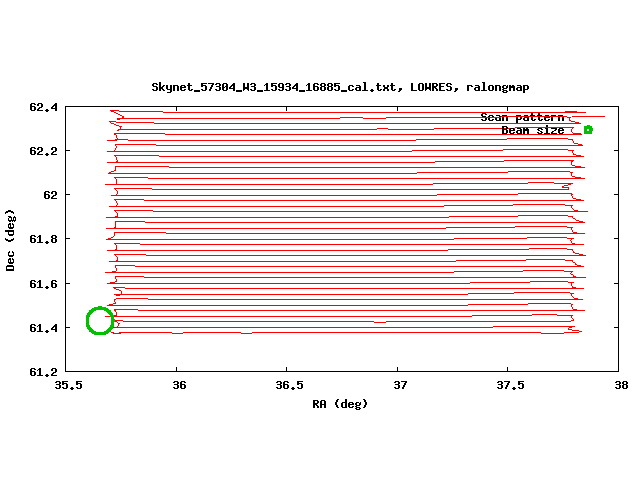640x480 pixels.
Task: Click the 61.8 Dec tick label
Action: click(x=44, y=239)
